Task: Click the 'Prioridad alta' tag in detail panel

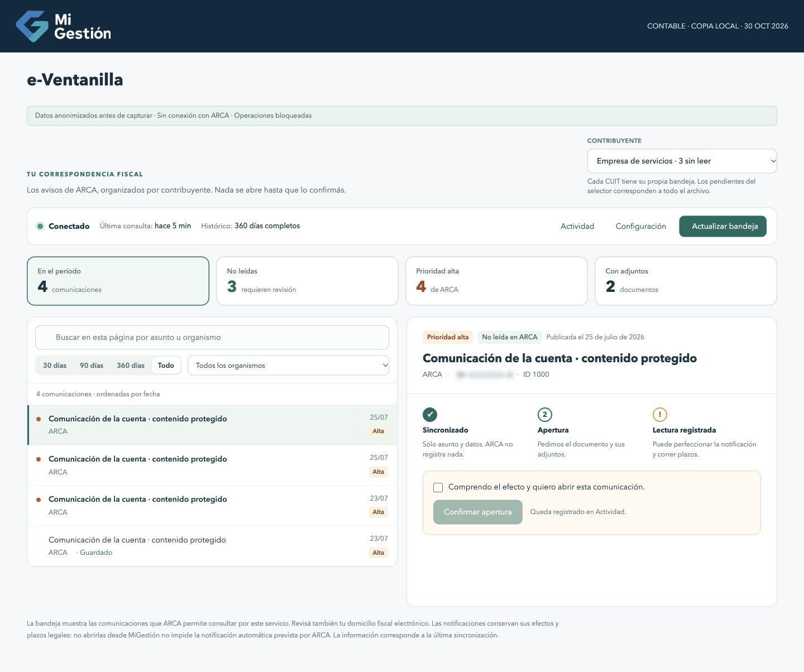Action: pos(448,337)
